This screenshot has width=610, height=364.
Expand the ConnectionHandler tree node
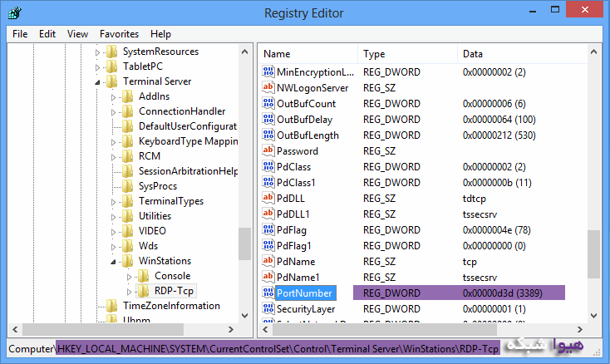point(114,111)
